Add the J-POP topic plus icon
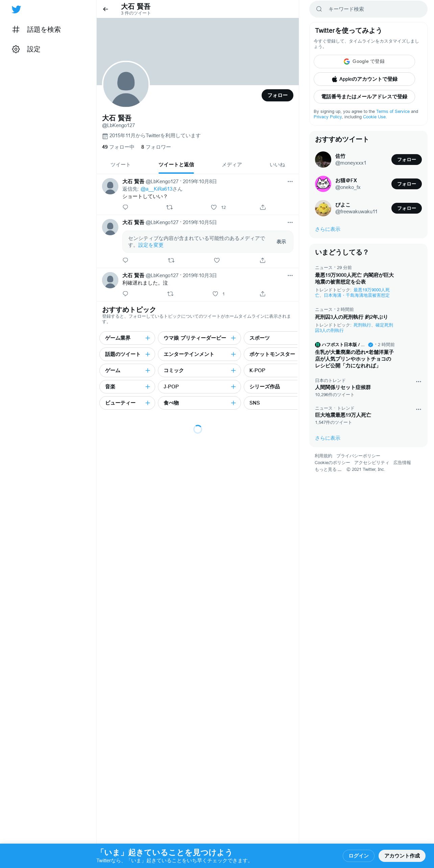The height and width of the screenshot is (868, 434). click(x=233, y=387)
